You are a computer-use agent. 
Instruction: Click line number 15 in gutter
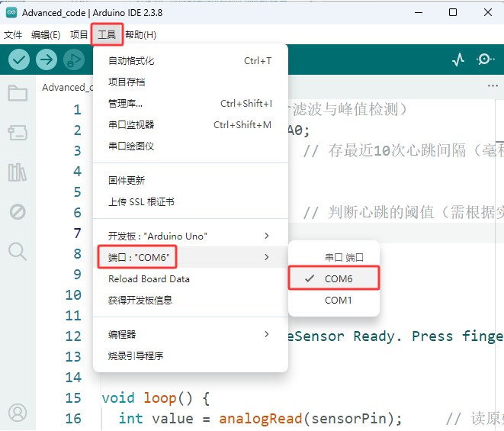coord(73,398)
